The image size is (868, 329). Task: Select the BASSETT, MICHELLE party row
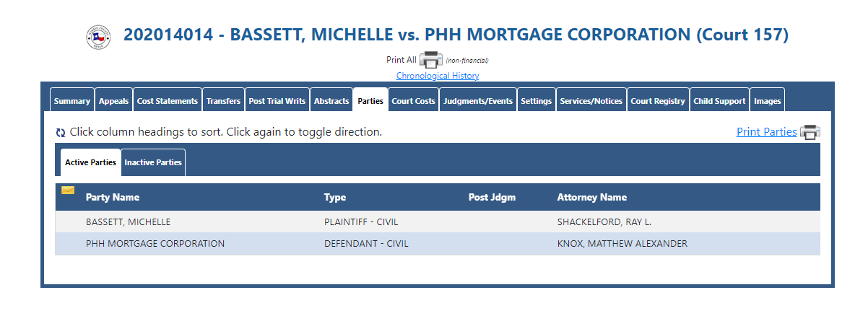(x=438, y=221)
